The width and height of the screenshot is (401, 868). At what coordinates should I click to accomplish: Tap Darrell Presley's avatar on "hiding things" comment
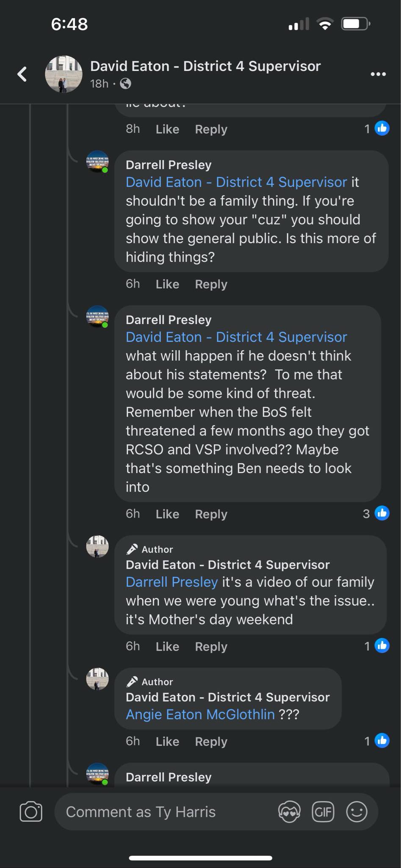[x=97, y=162]
